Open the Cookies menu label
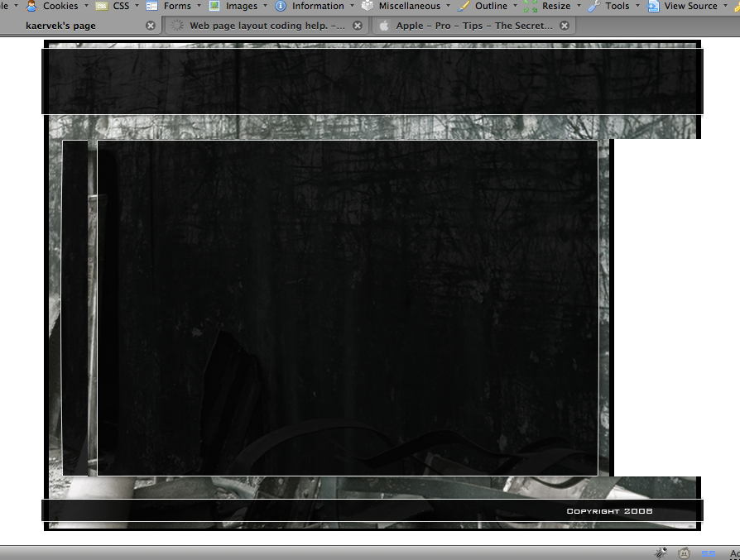 (60, 6)
